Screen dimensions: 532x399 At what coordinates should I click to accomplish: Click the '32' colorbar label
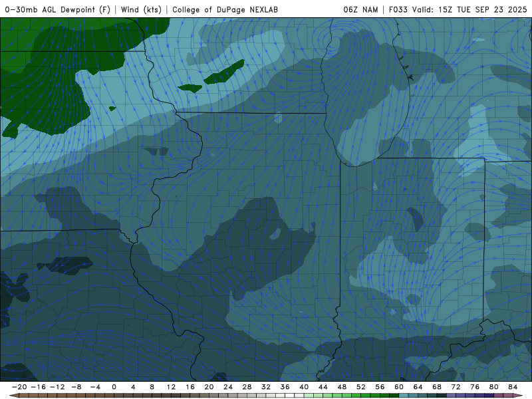pos(266,387)
